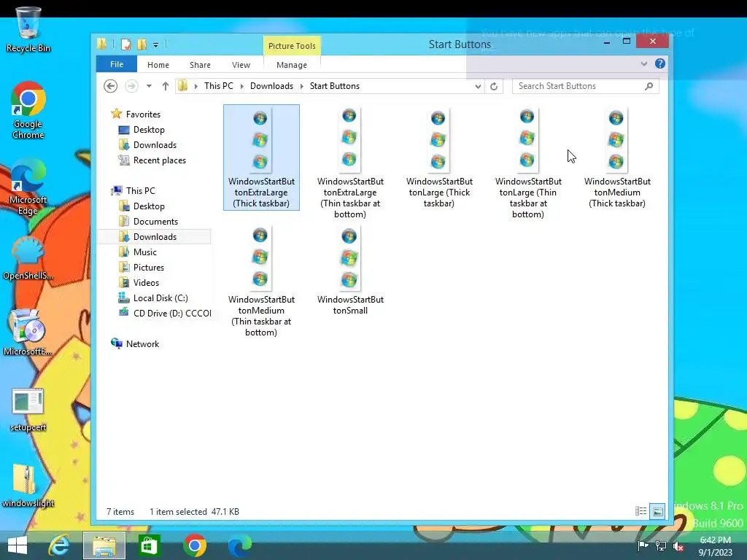Click Downloads in the address breadcrumb
Viewport: 747px width, 560px height.
[x=271, y=86]
